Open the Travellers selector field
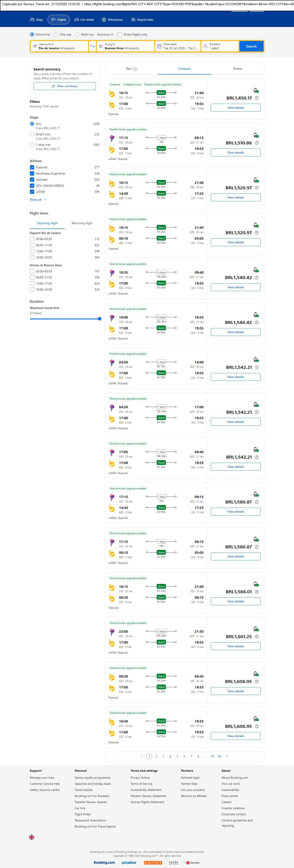 [x=220, y=46]
